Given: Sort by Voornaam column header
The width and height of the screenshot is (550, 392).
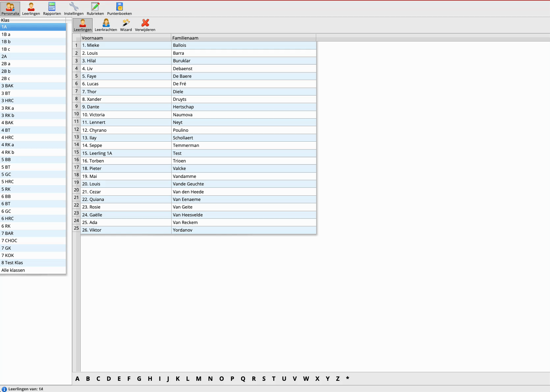Looking at the screenshot, I should tap(125, 38).
